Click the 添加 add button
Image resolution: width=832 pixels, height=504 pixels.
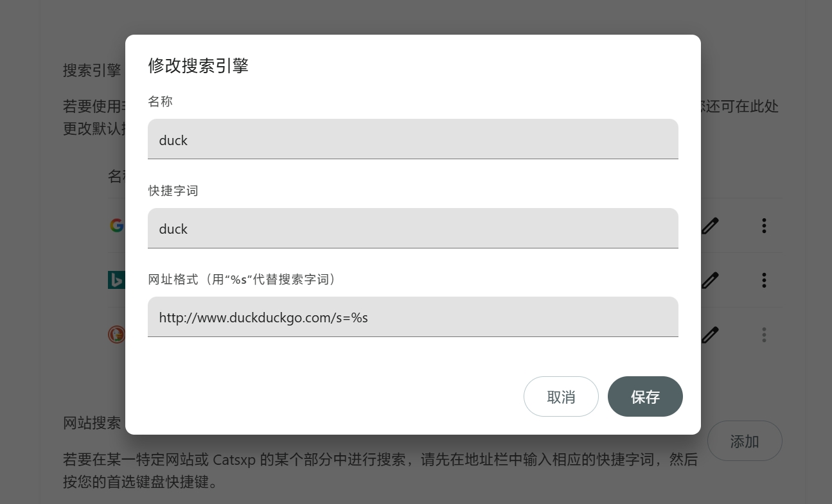pyautogui.click(x=745, y=441)
